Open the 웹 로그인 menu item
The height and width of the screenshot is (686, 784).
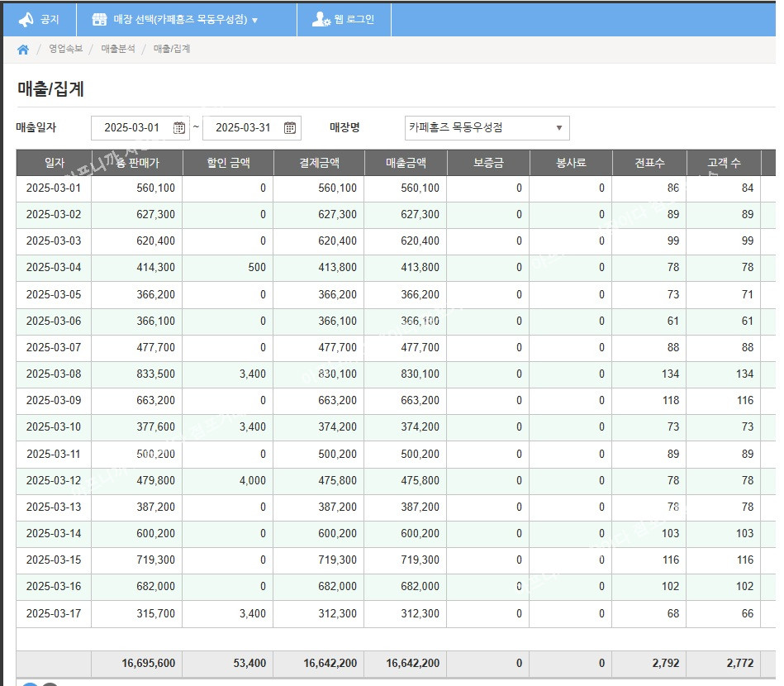pos(354,19)
